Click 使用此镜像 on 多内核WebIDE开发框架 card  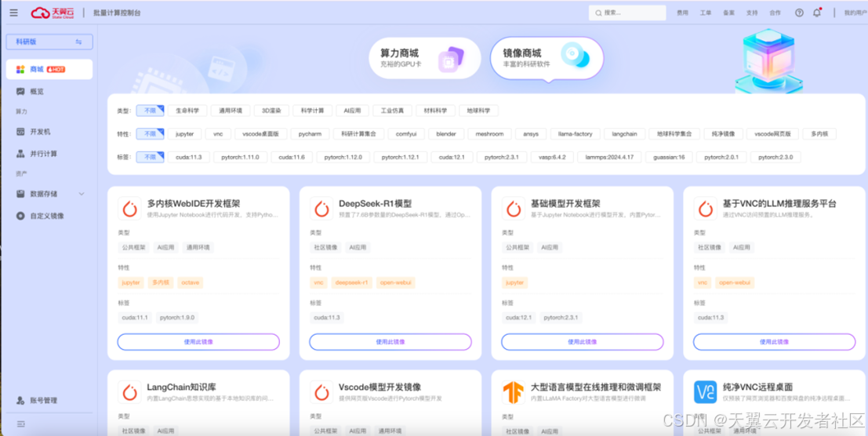[x=198, y=342]
